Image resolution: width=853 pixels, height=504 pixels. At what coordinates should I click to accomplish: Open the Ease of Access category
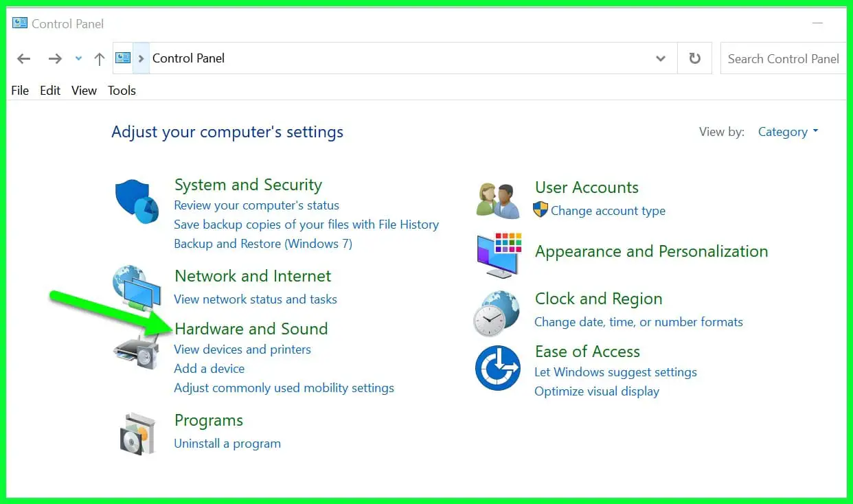[587, 352]
